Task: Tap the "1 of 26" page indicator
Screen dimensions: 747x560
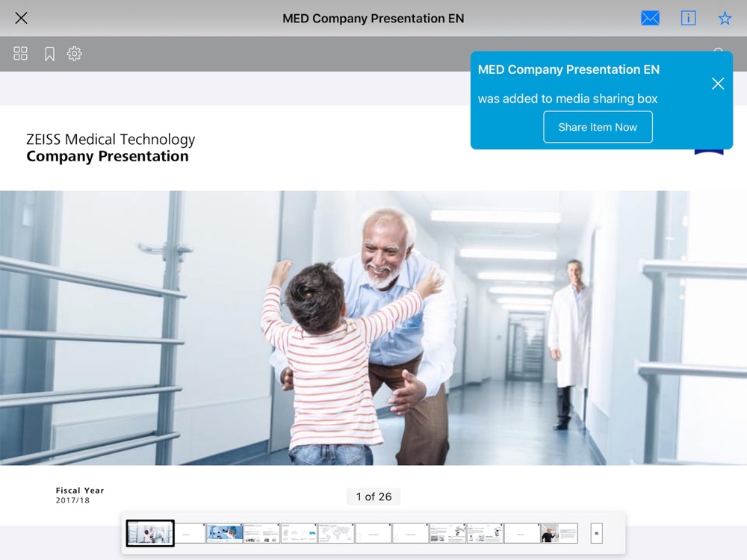Action: click(x=373, y=497)
